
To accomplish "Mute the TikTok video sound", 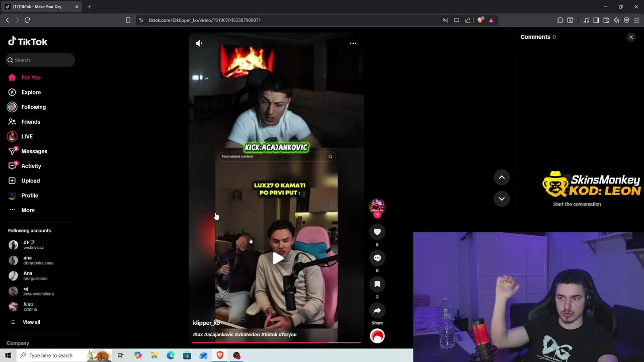I will point(199,43).
